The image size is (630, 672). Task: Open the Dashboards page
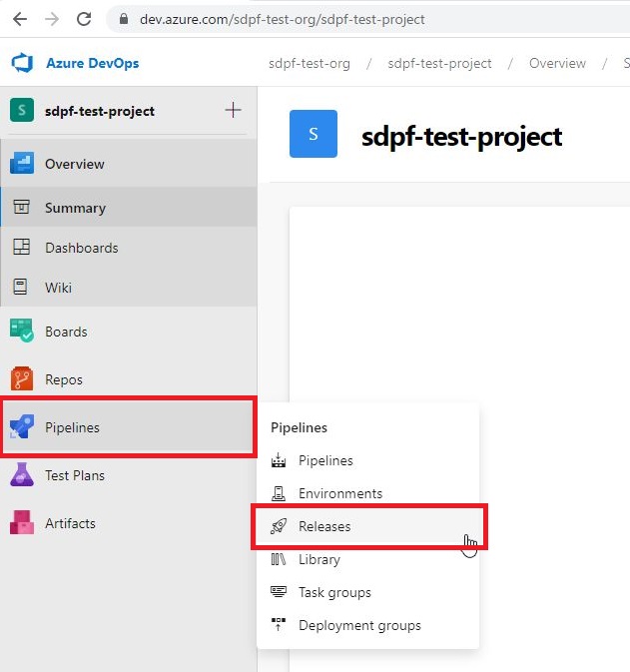tap(81, 248)
